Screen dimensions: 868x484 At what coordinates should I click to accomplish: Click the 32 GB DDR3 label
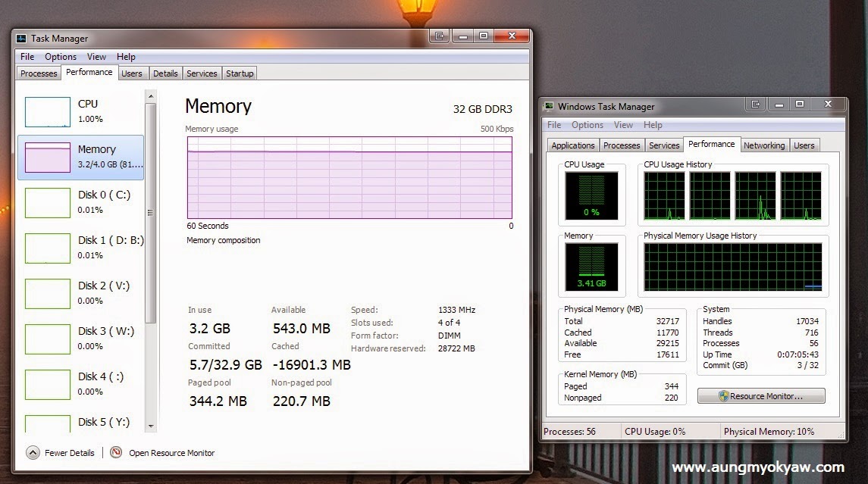pos(483,109)
